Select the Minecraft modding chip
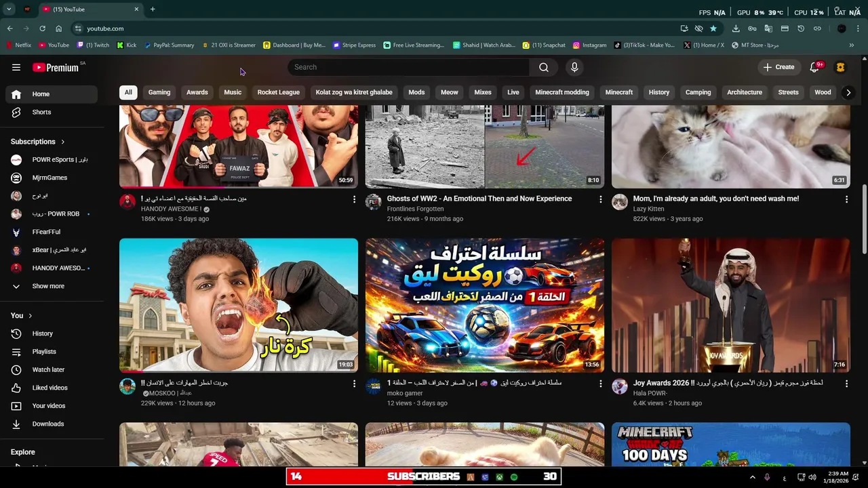This screenshot has height=488, width=868. click(562, 92)
